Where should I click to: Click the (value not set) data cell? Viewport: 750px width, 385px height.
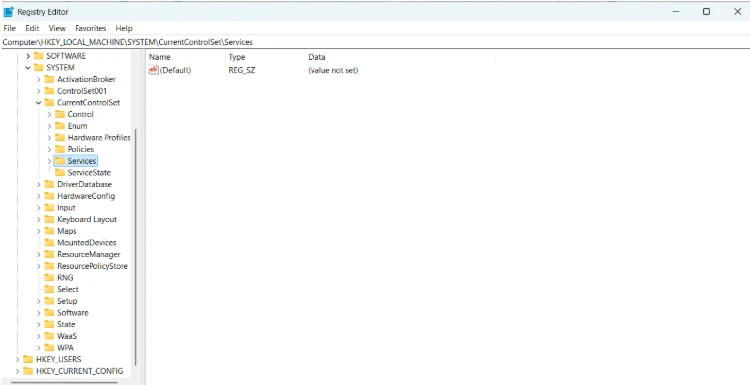click(x=333, y=70)
